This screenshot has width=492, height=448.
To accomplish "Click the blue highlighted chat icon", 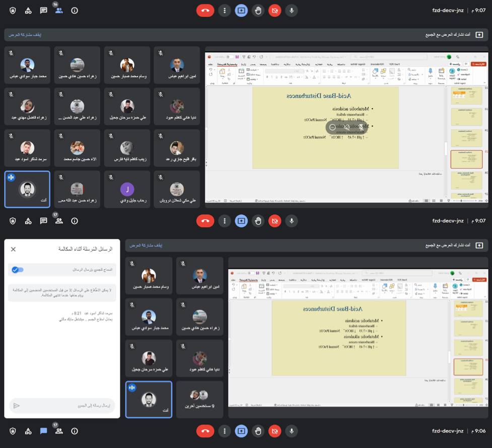I will 44,431.
